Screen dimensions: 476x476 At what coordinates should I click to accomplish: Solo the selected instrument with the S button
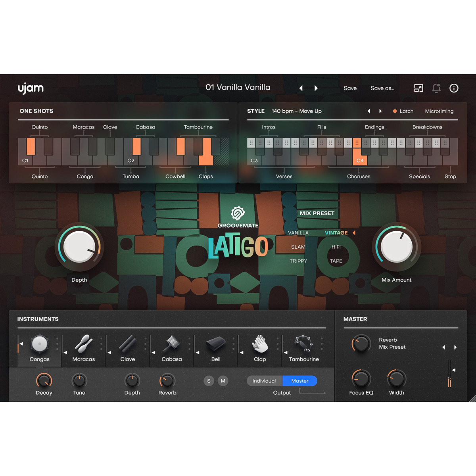(x=209, y=380)
